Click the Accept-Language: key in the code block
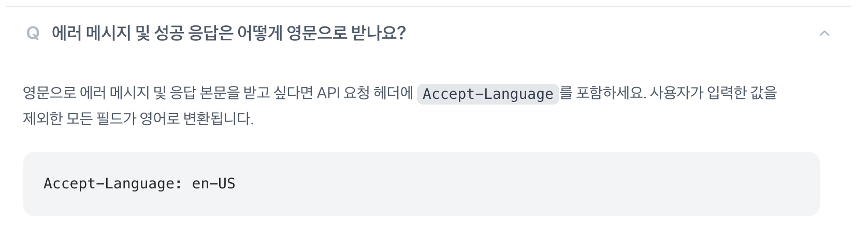The height and width of the screenshot is (236, 868). [112, 184]
